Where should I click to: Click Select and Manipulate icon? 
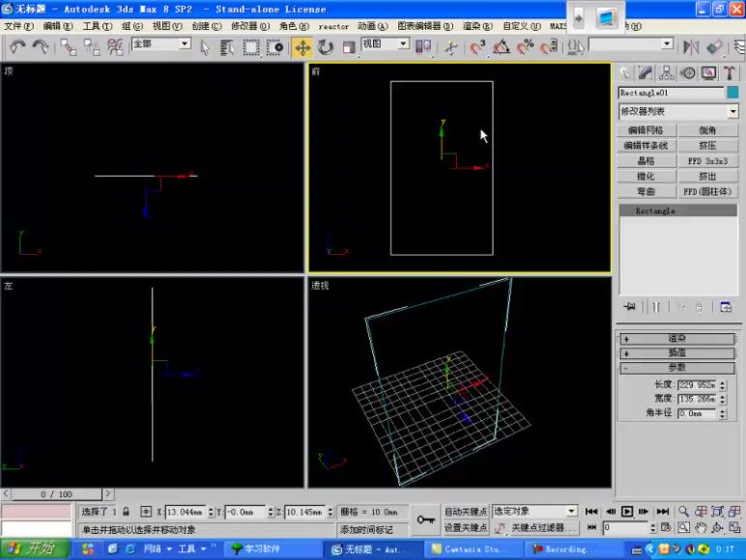click(x=451, y=47)
